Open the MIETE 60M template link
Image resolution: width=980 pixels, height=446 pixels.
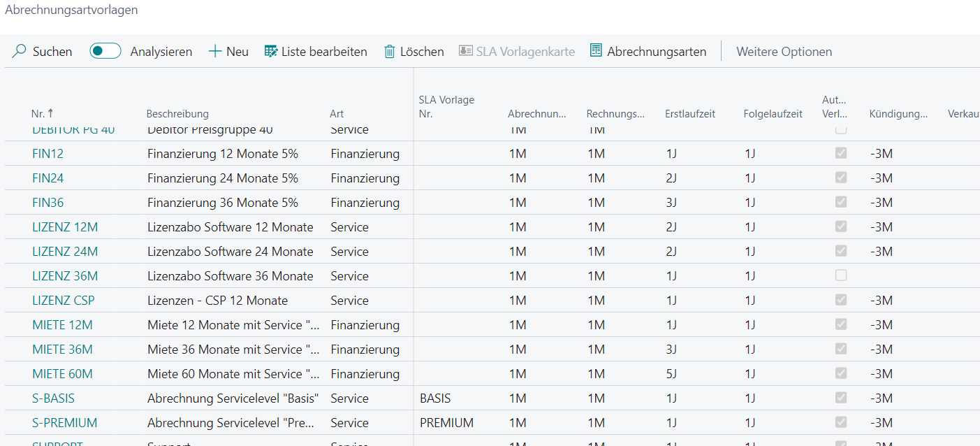click(62, 374)
